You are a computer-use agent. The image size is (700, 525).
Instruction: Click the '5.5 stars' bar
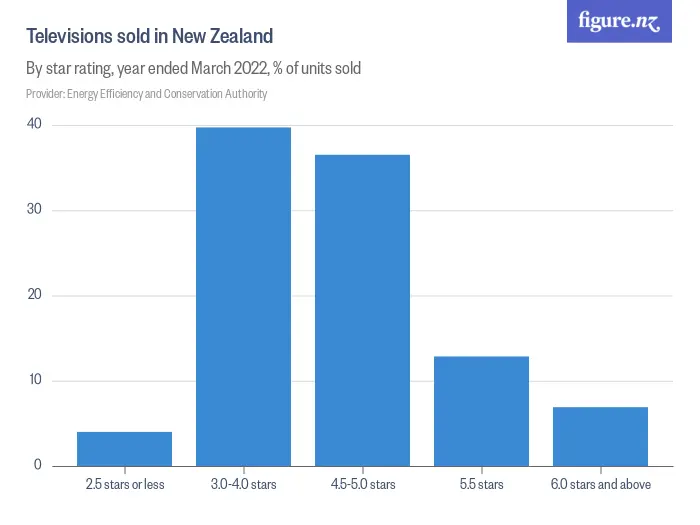pos(481,411)
